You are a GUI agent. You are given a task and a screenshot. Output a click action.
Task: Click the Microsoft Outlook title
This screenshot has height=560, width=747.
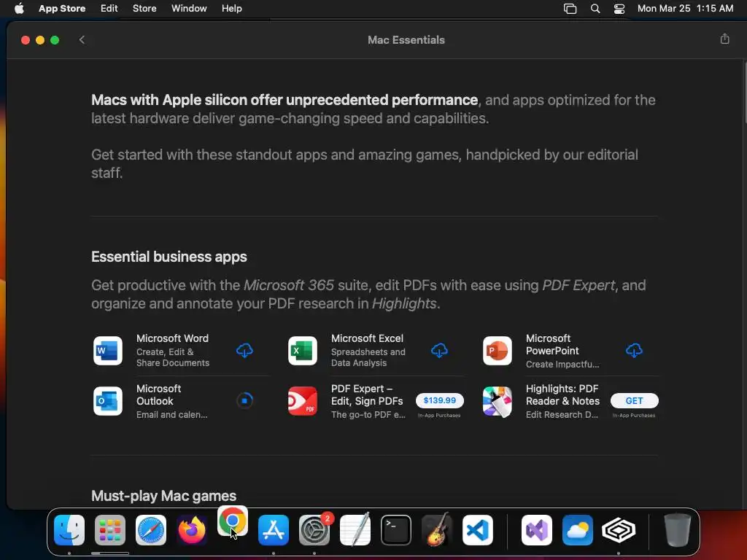click(x=158, y=394)
